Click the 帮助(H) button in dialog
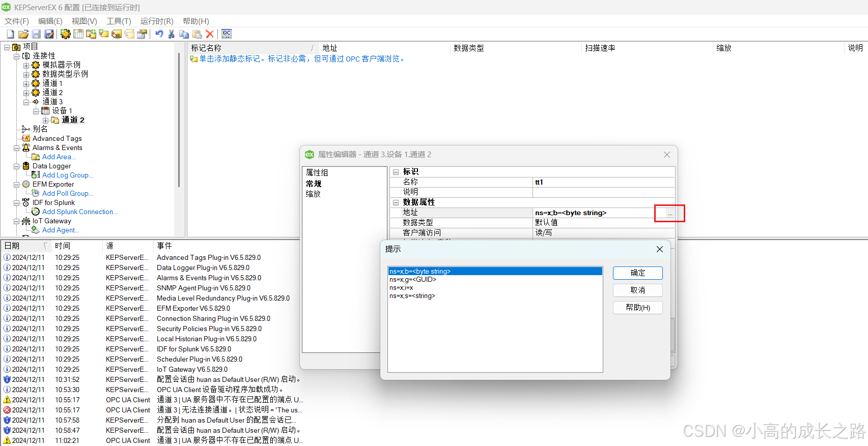This screenshot has height=446, width=868. [638, 308]
